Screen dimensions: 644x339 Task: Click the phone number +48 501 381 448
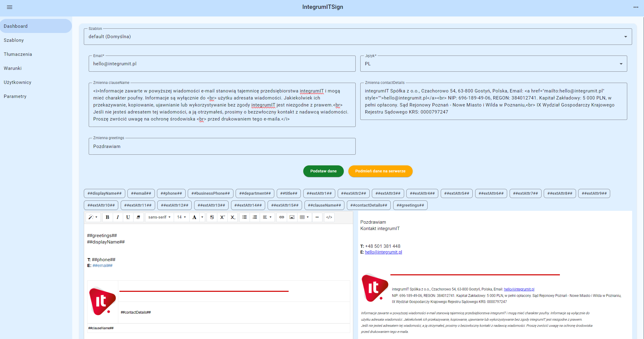coord(383,246)
